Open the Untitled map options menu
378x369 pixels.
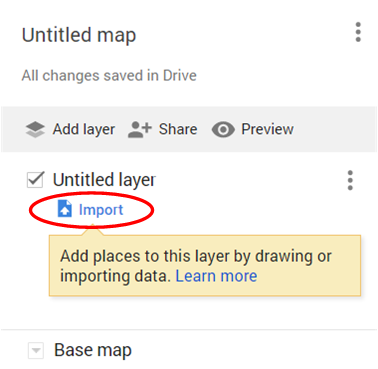(x=358, y=32)
